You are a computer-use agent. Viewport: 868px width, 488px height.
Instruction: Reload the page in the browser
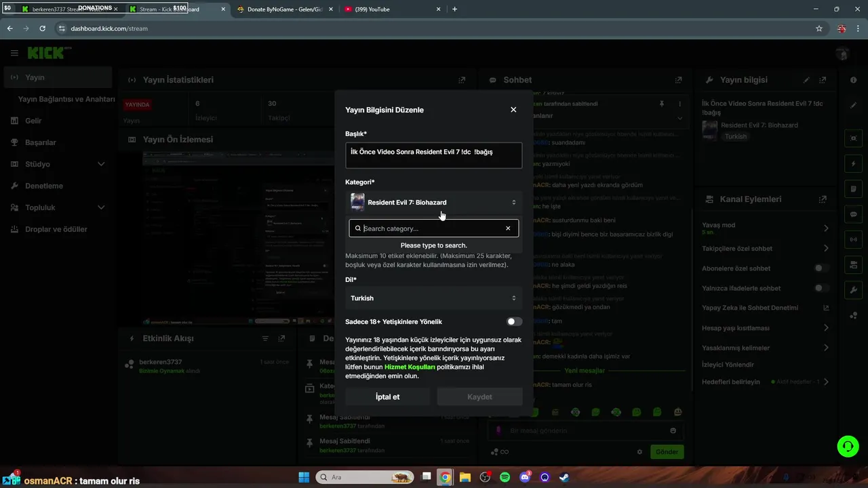pyautogui.click(x=42, y=28)
